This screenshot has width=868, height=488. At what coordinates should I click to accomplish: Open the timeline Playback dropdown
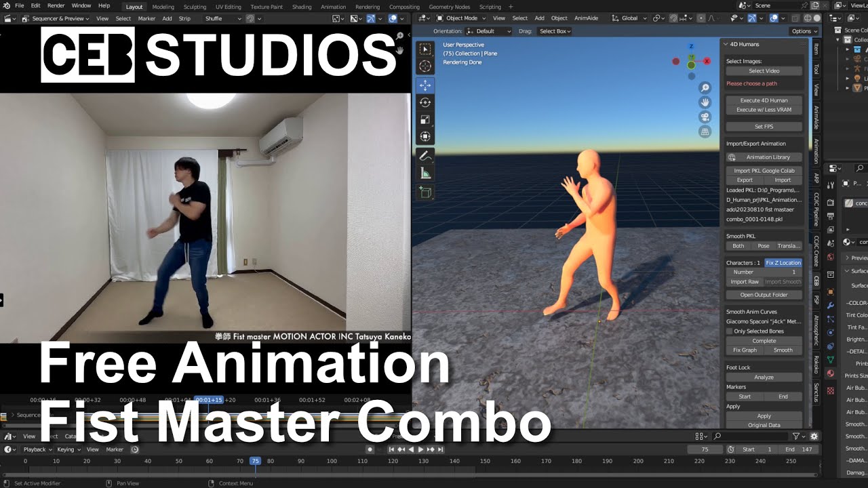point(37,449)
